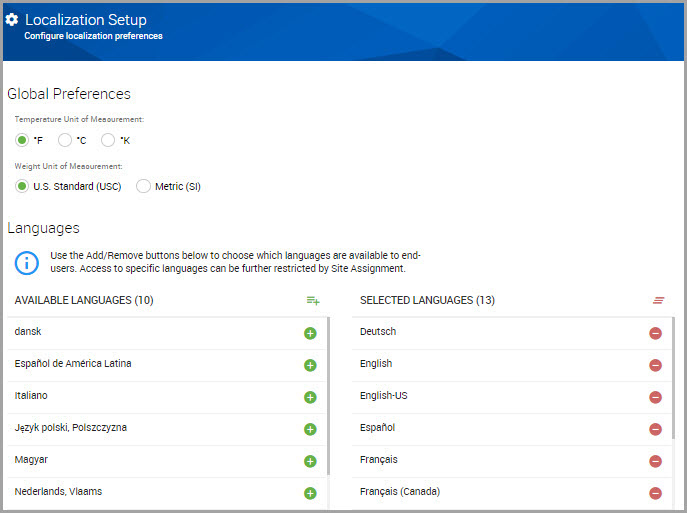Click the Français (Canada) row text

pos(400,492)
